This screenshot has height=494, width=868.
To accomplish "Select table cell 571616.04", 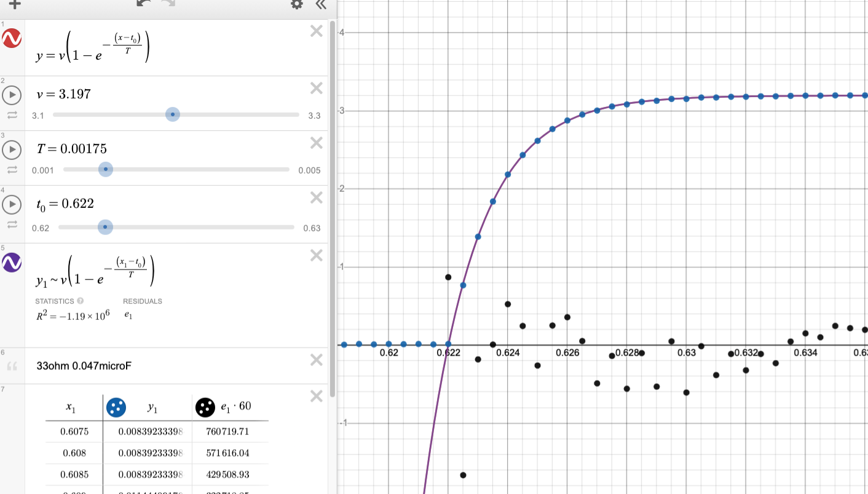I will [x=227, y=453].
